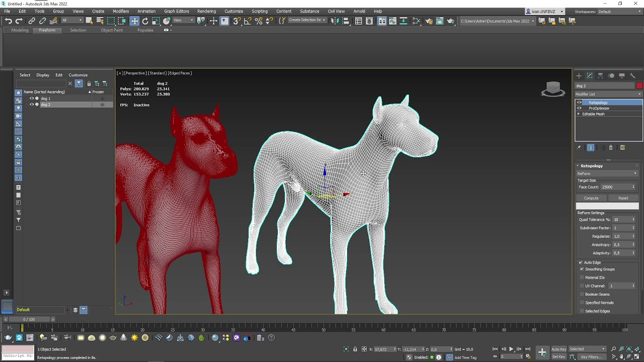Enable the Specified Normals checkbox
Image resolution: width=644 pixels, height=362 pixels.
pyautogui.click(x=582, y=303)
